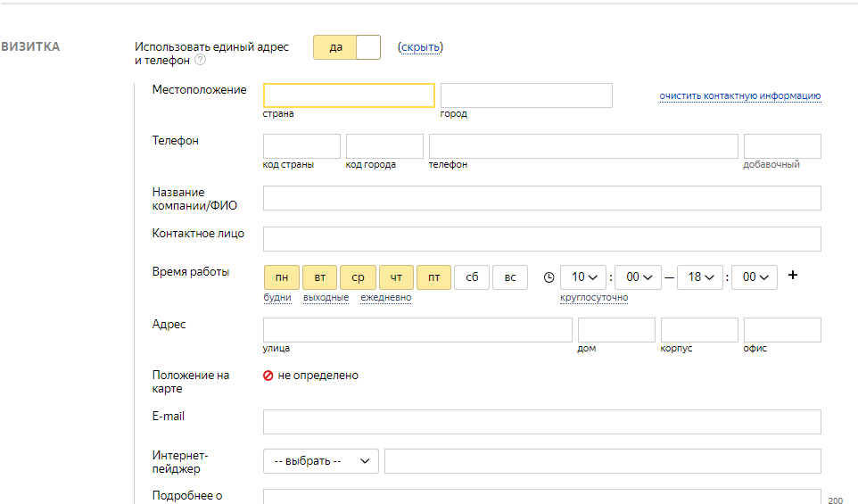
Task: Click the код страны phone field
Action: 301,146
